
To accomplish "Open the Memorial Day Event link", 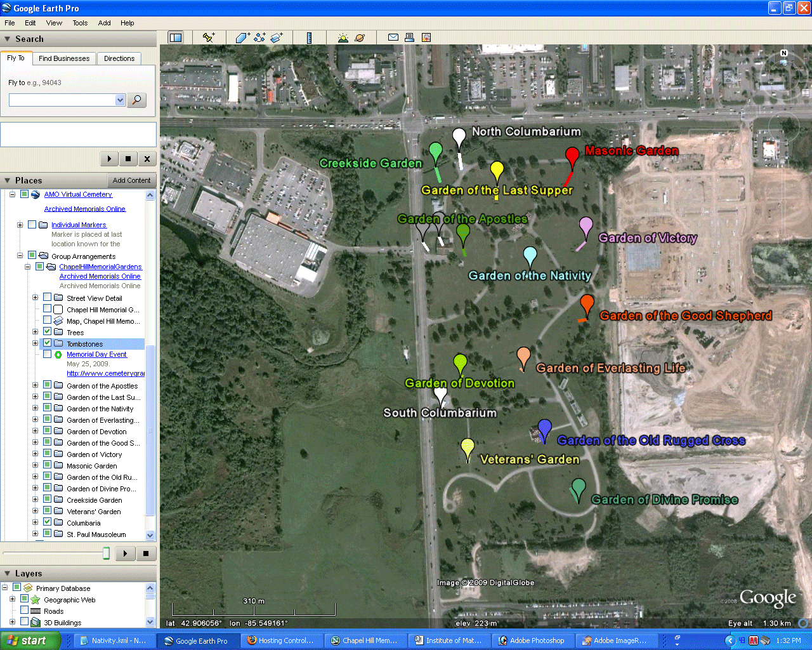I will pos(96,354).
